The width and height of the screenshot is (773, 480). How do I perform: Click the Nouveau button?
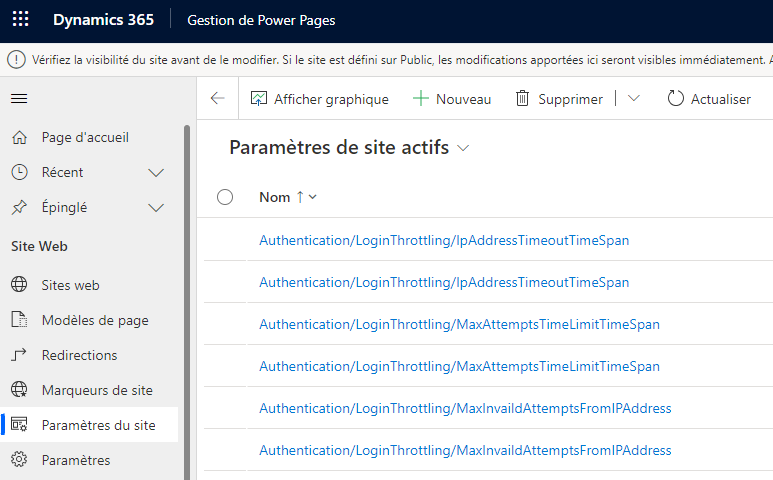click(x=452, y=99)
